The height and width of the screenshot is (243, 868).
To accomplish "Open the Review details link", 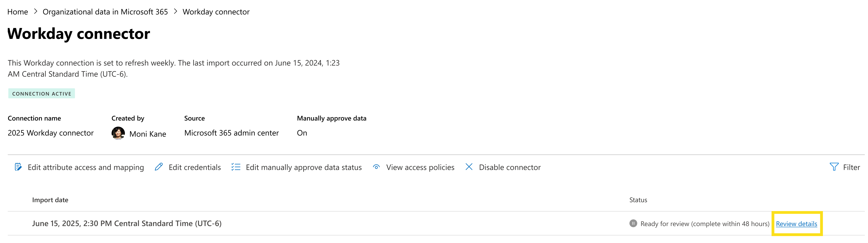I will point(797,223).
